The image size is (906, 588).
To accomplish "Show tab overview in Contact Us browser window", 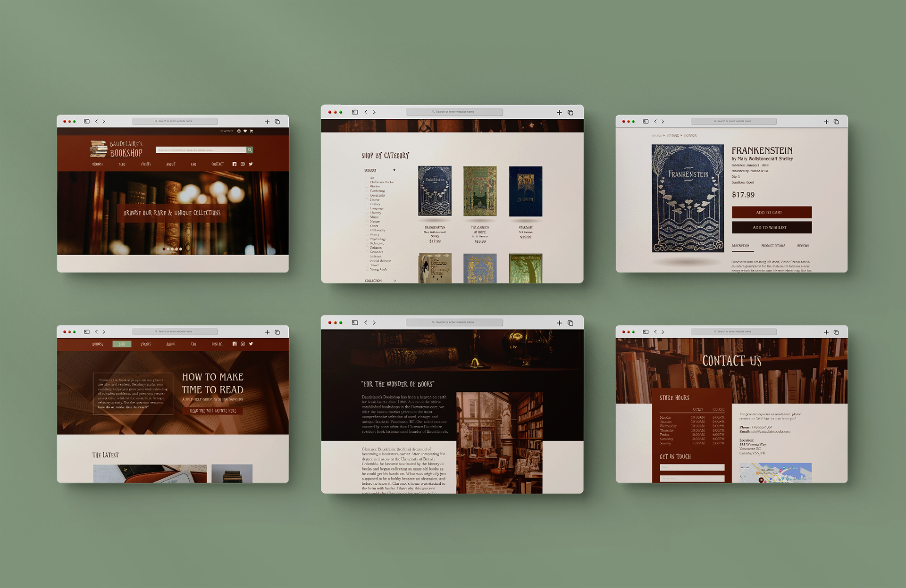I will (836, 332).
